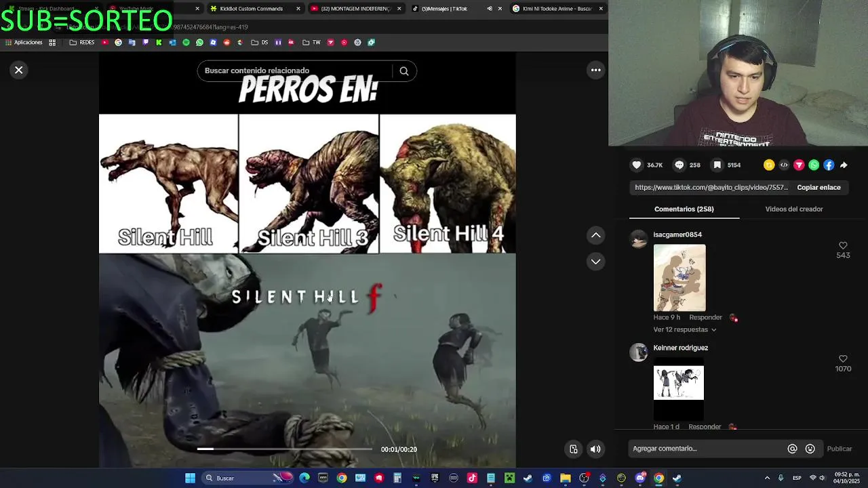Image resolution: width=868 pixels, height=488 pixels.
Task: Open isacgamer0854's comment image
Action: (679, 278)
